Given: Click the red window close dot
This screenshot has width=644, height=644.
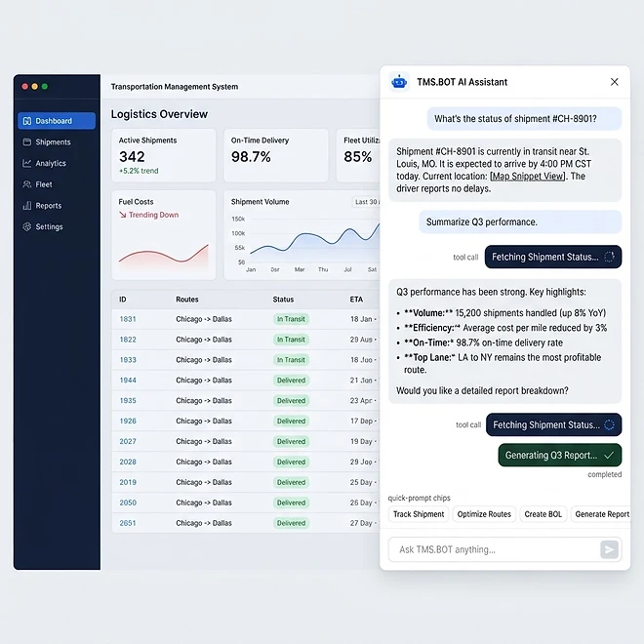Looking at the screenshot, I should click(x=24, y=86).
